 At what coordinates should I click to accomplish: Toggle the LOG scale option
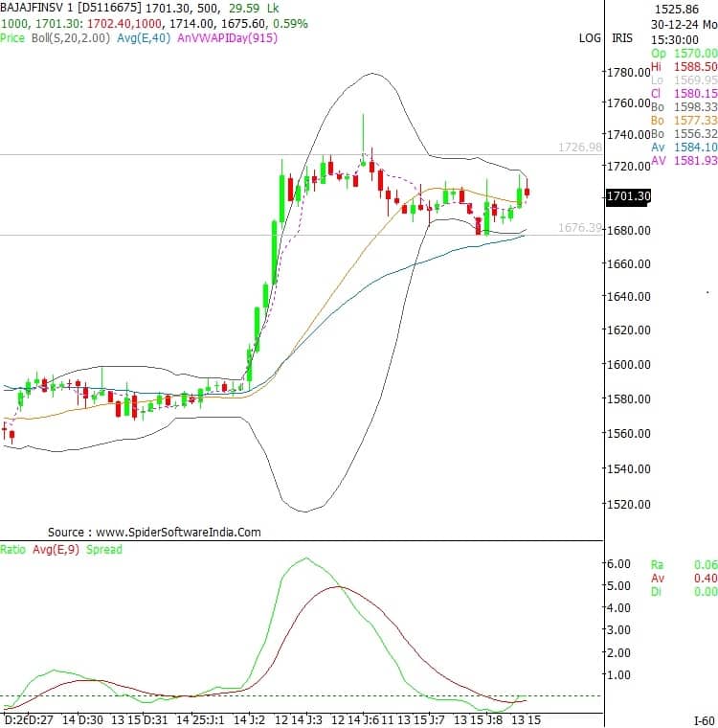tap(590, 38)
